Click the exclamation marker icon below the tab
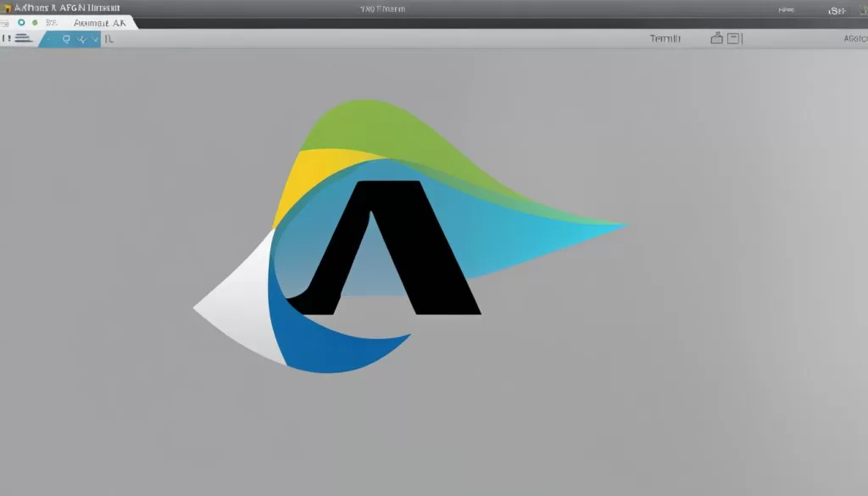This screenshot has width=868, height=496. pyautogui.click(x=6, y=38)
